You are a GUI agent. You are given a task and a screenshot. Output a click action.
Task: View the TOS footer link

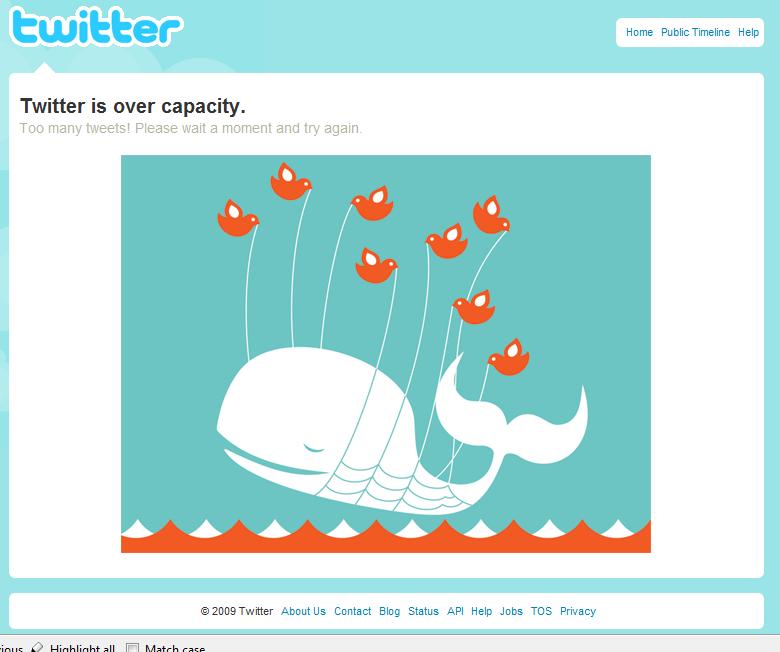coord(541,611)
